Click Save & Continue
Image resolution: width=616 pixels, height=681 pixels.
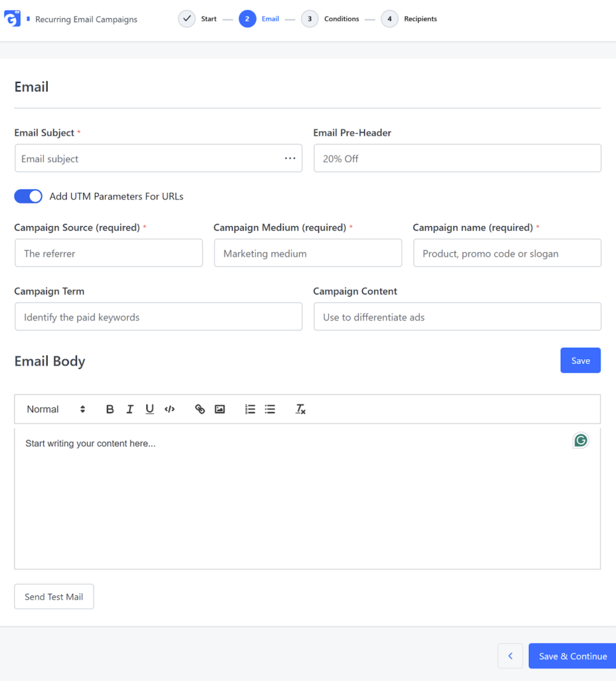click(573, 656)
